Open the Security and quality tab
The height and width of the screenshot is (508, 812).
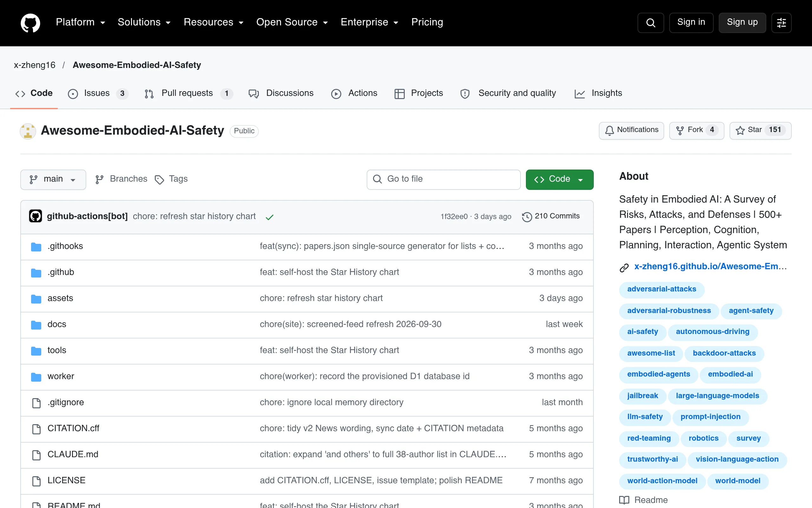tap(508, 93)
